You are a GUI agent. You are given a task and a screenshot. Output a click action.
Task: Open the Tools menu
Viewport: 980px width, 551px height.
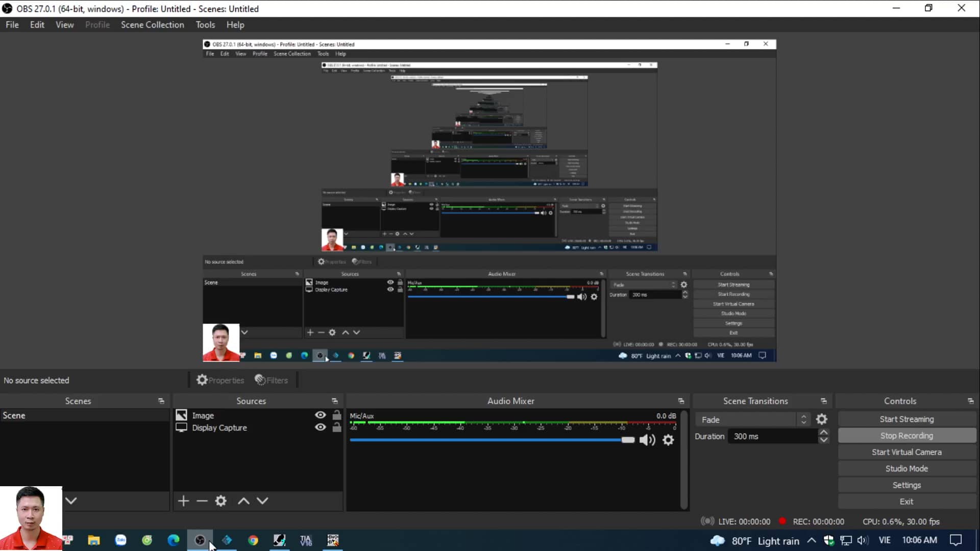205,24
